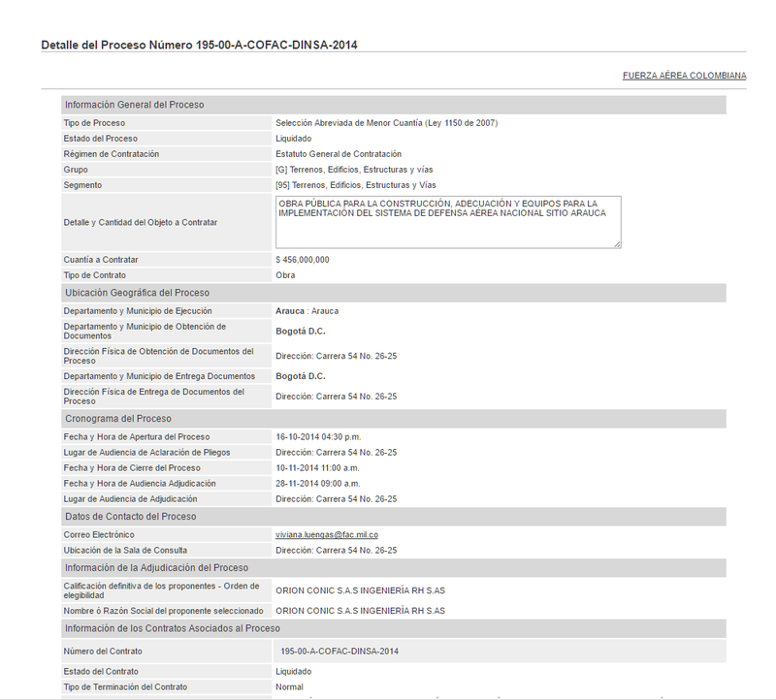This screenshot has height=700, width=776.
Task: Click the Grupo value '[G] Terrenos, Edificios'
Action: coord(354,170)
